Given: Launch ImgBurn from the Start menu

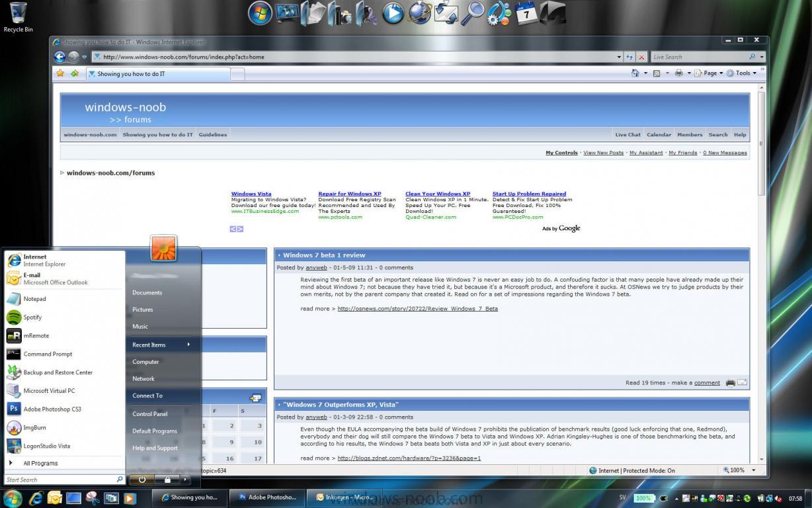Looking at the screenshot, I should click(x=64, y=428).
